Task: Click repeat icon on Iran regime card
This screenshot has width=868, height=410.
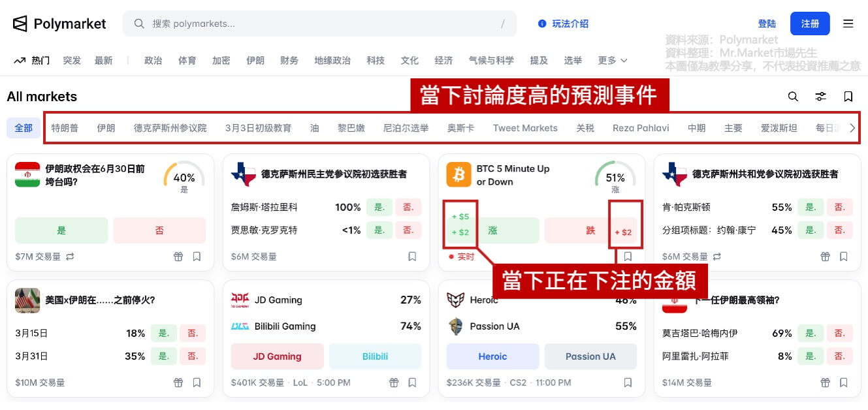Action: [70, 257]
